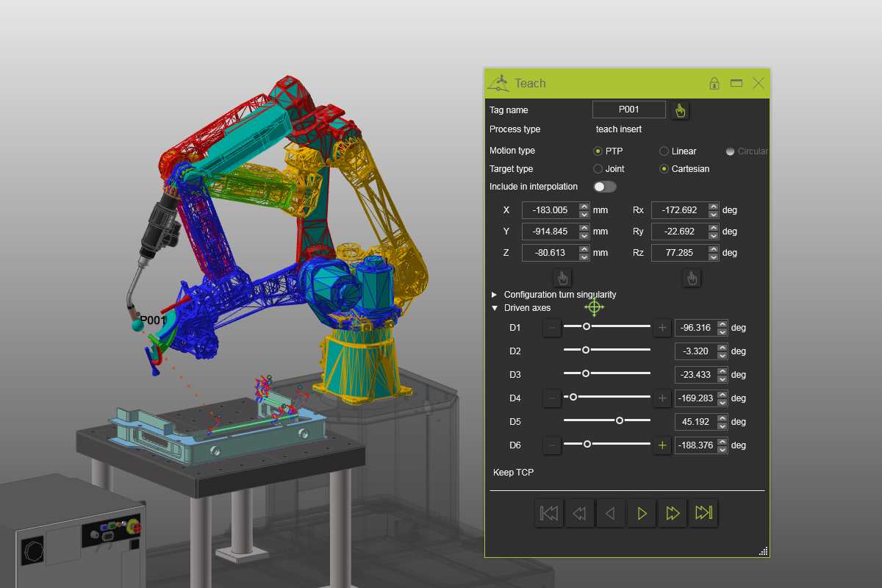The height and width of the screenshot is (588, 882).
Task: Click the D4 slider handle
Action: 573,397
